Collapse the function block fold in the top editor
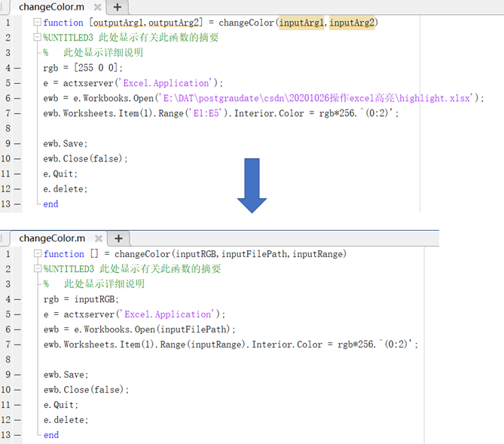Screen dimensions: 504x444 (x=37, y=22)
